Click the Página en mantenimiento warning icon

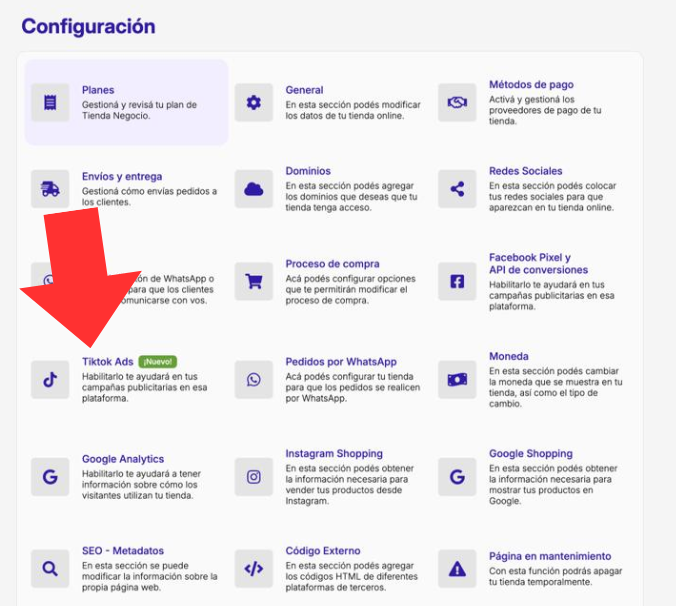pos(457,569)
